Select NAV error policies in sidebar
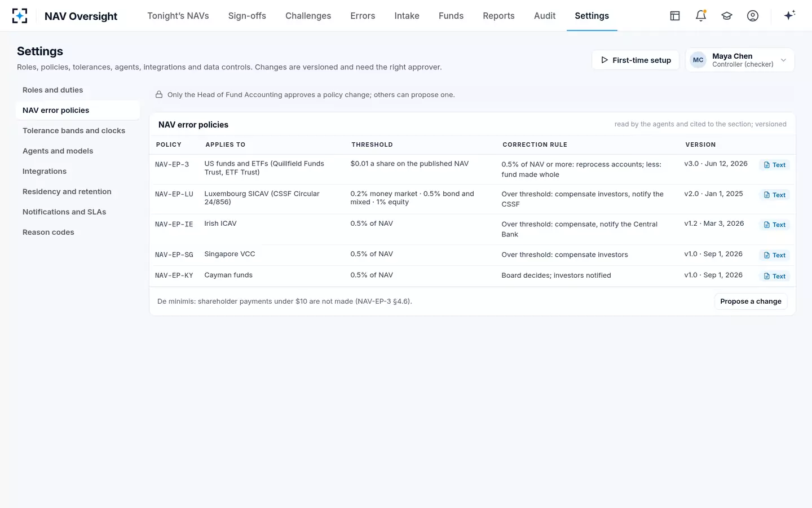This screenshot has width=812, height=508. point(77,110)
